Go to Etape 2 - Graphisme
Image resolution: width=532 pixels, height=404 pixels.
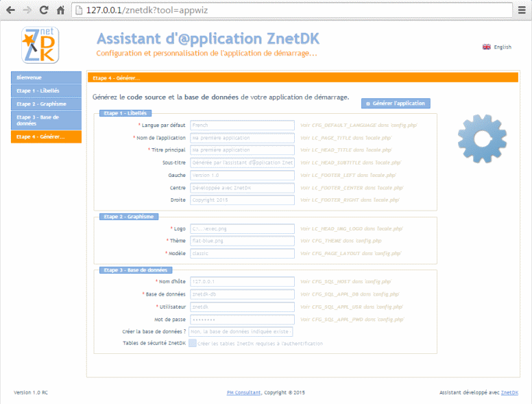tap(46, 104)
